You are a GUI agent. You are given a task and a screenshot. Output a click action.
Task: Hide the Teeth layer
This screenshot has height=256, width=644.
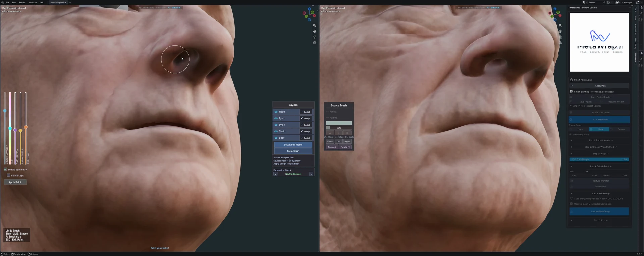click(276, 131)
